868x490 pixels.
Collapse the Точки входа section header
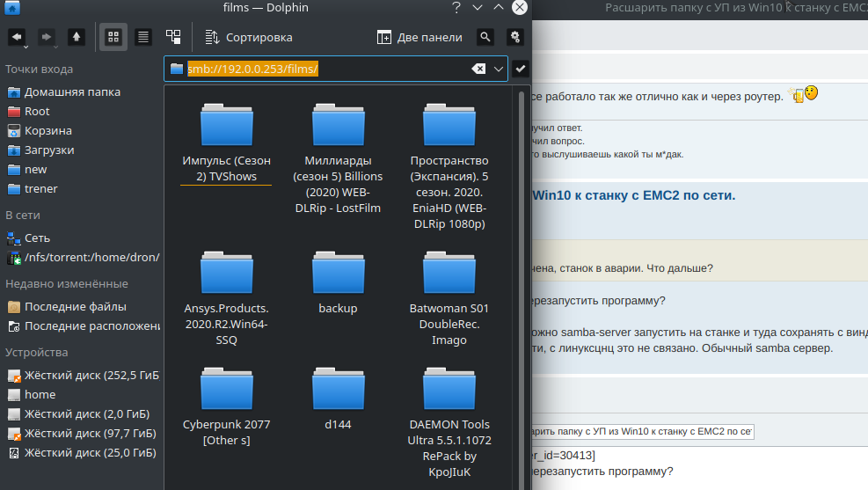tap(40, 69)
